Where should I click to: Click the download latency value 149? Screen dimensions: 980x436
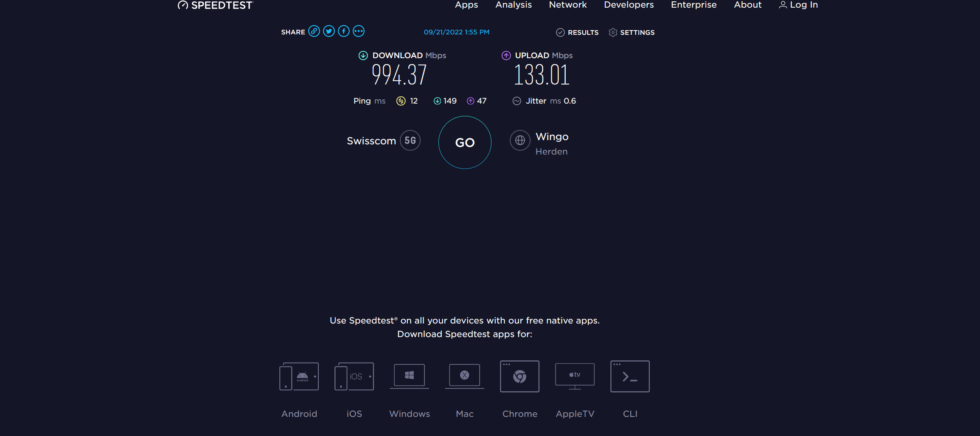pos(450,101)
